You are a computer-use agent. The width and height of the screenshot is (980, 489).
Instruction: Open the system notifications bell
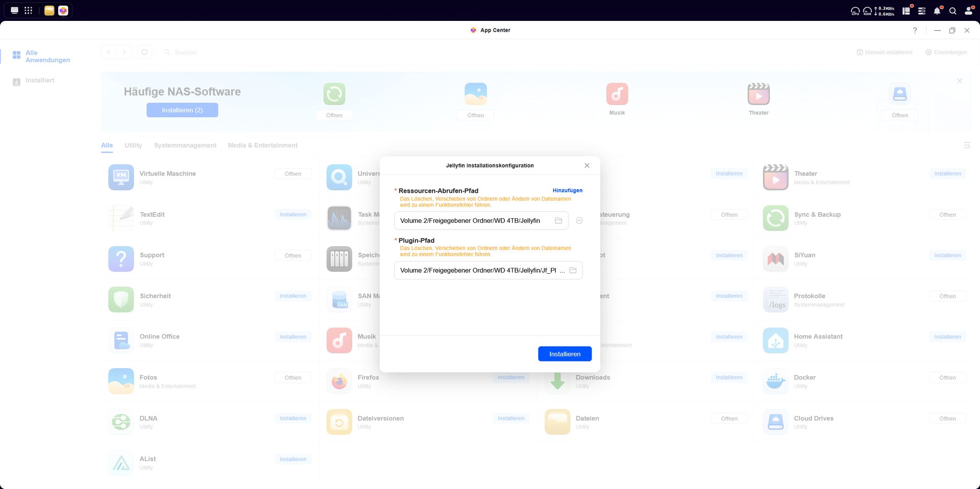937,10
